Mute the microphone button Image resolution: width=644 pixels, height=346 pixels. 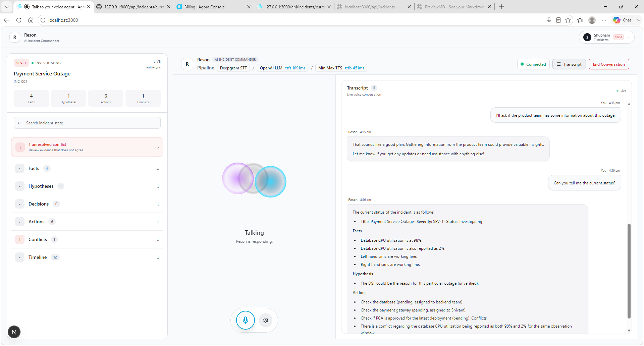click(246, 320)
